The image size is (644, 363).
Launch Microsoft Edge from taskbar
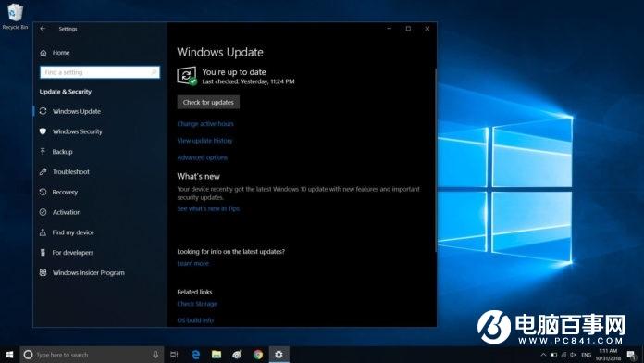196,355
